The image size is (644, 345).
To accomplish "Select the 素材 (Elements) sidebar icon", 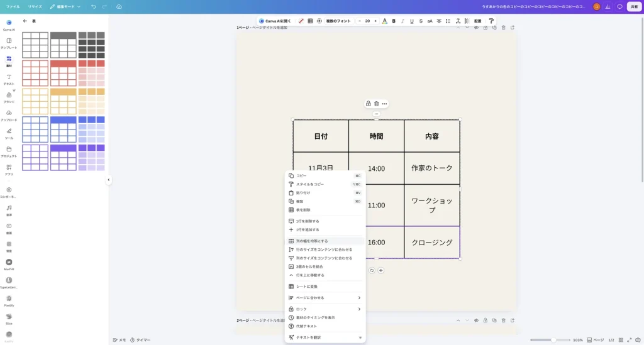I will (9, 61).
